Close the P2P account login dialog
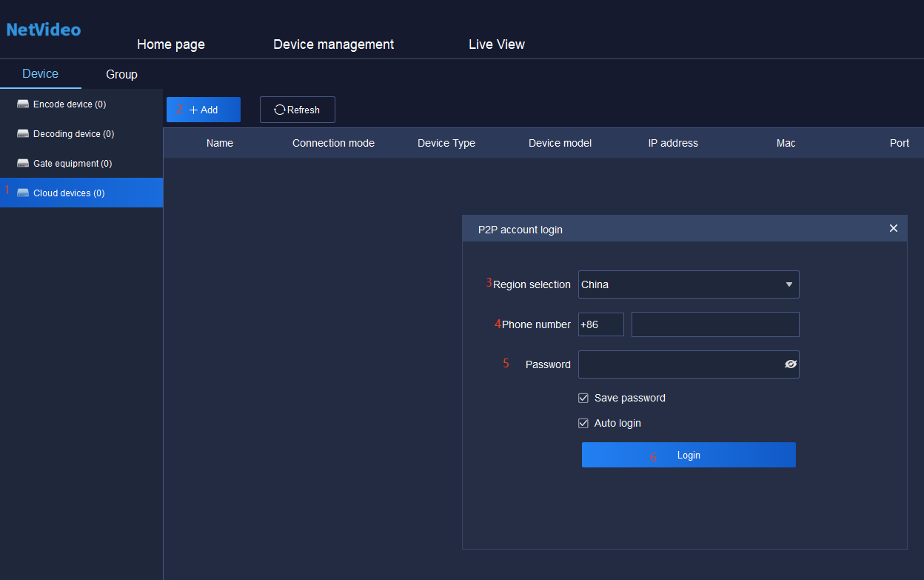 click(894, 228)
